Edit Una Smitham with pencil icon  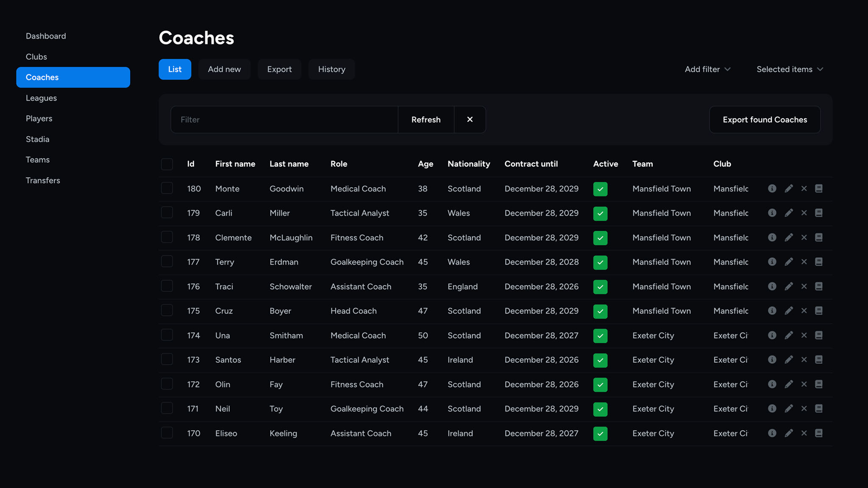[x=788, y=335]
